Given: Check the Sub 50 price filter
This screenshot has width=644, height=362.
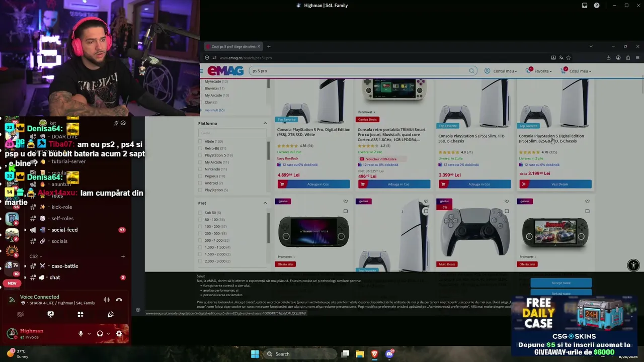Looking at the screenshot, I should pyautogui.click(x=200, y=213).
